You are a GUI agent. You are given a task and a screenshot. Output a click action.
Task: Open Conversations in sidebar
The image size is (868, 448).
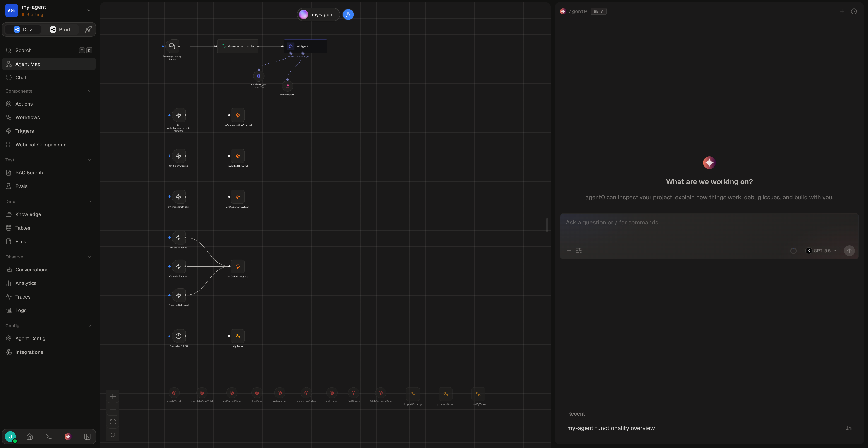click(x=49, y=270)
